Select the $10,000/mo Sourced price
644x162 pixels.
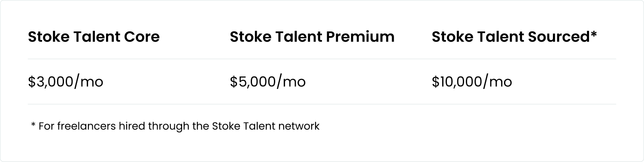472,82
